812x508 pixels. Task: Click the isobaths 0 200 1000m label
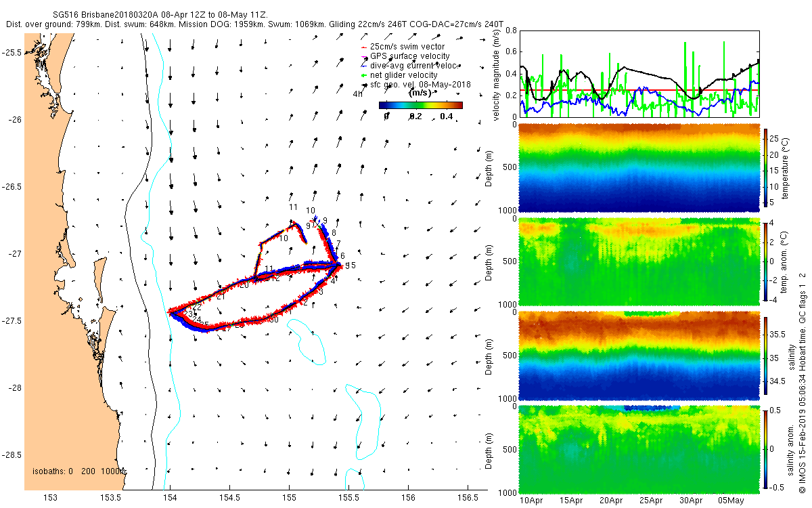point(78,471)
